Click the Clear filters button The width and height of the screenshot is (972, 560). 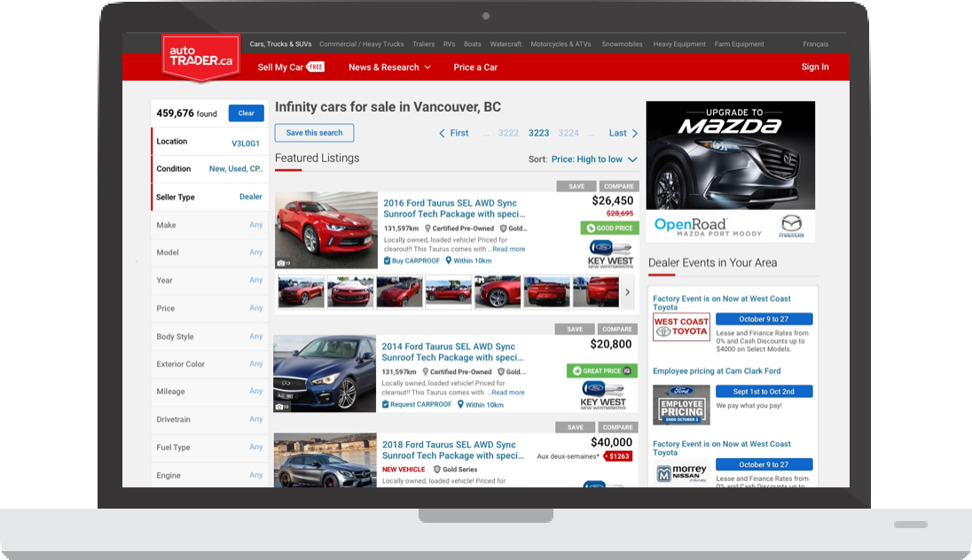click(x=246, y=113)
